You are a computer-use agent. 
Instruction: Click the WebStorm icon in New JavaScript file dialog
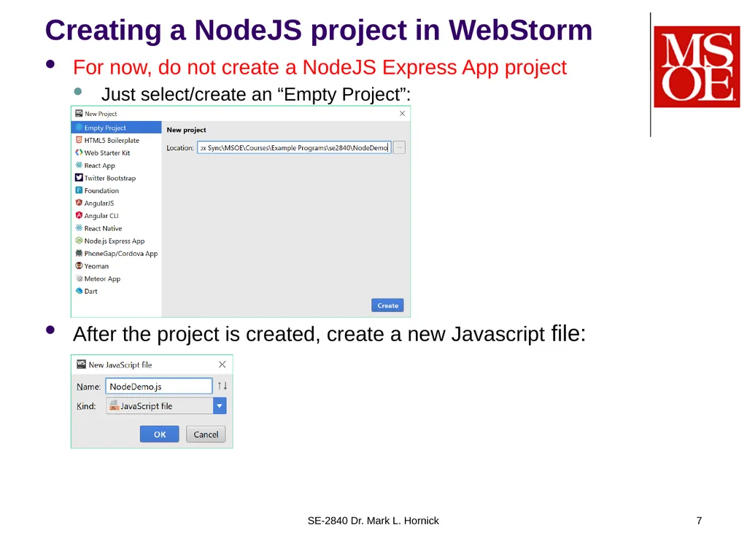82,365
